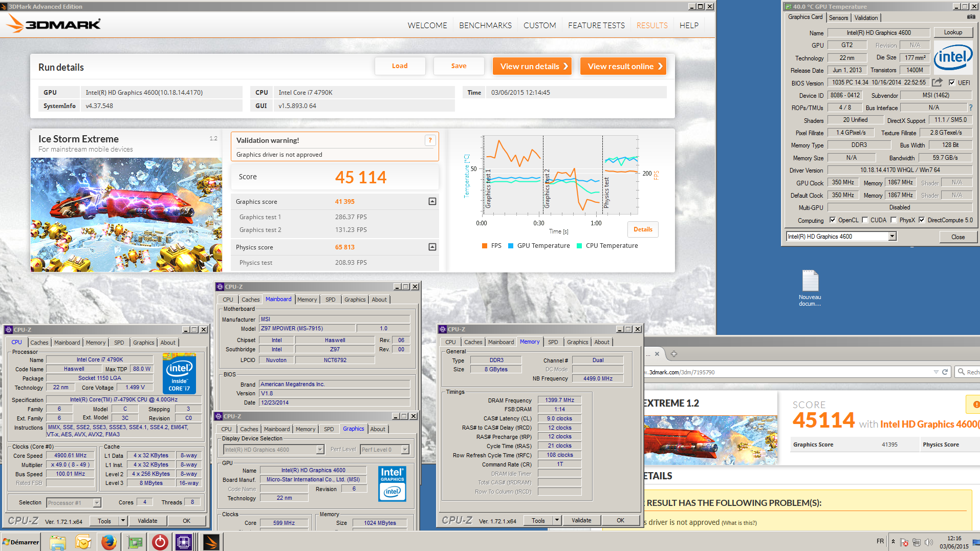
Task: Open Display Device Selection dropdown
Action: click(320, 450)
